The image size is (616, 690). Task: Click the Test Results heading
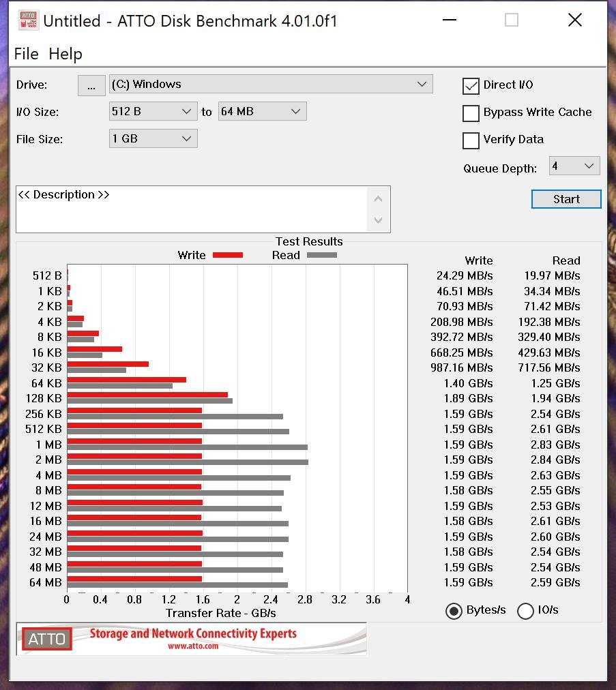tap(309, 241)
